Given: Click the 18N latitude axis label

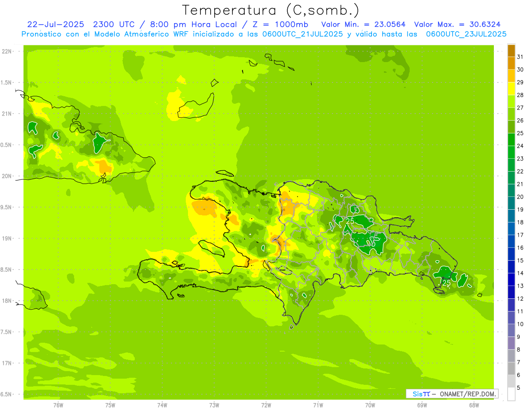Looking at the screenshot, I should coord(6,301).
